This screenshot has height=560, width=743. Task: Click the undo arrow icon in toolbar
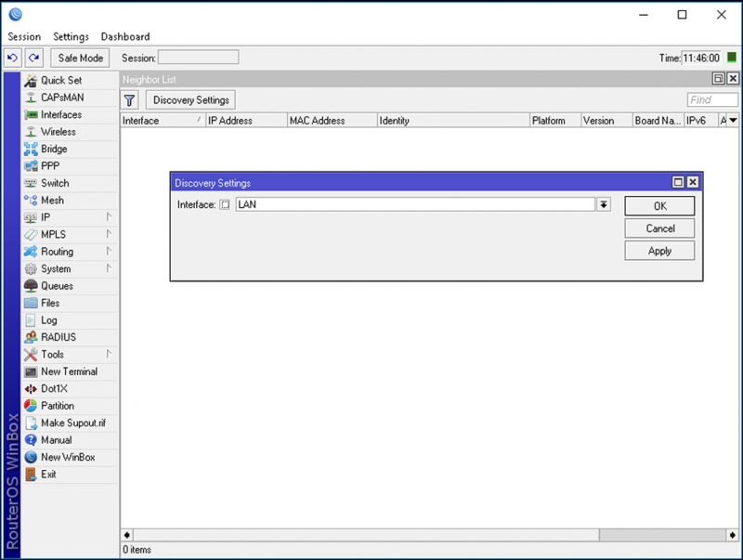pos(13,58)
